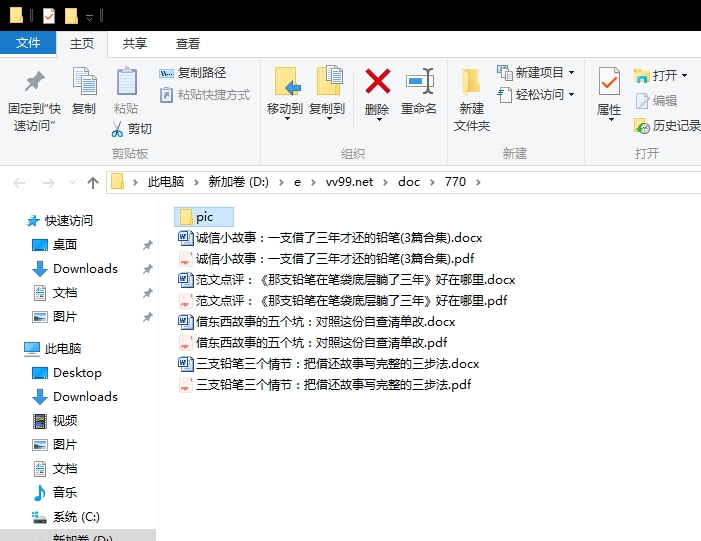The width and height of the screenshot is (701, 541).
Task: Select 此电脑 in the navigation pane
Action: [x=53, y=348]
